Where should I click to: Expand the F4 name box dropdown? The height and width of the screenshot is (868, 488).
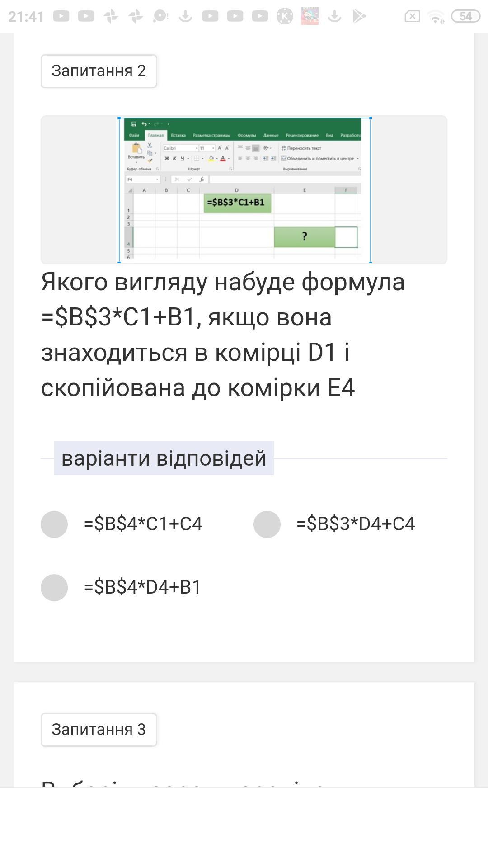coord(157,179)
